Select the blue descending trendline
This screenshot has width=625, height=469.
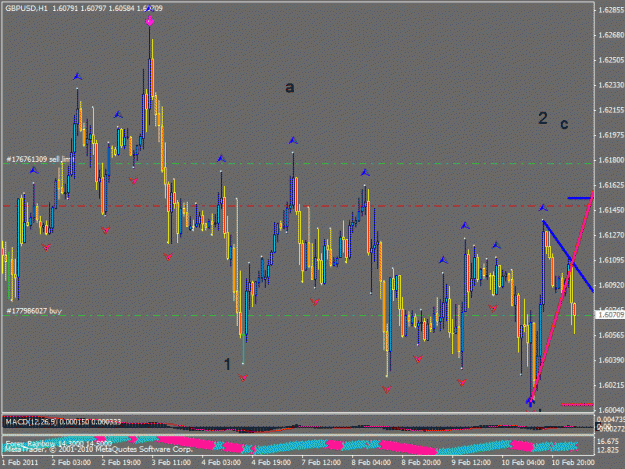pos(568,256)
